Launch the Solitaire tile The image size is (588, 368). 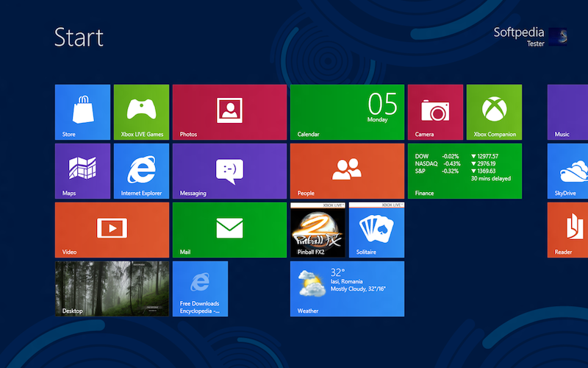click(376, 230)
